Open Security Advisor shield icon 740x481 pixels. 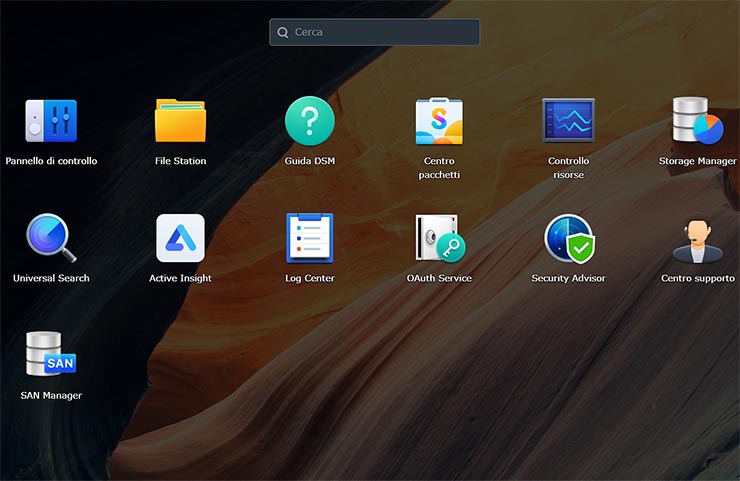click(568, 238)
